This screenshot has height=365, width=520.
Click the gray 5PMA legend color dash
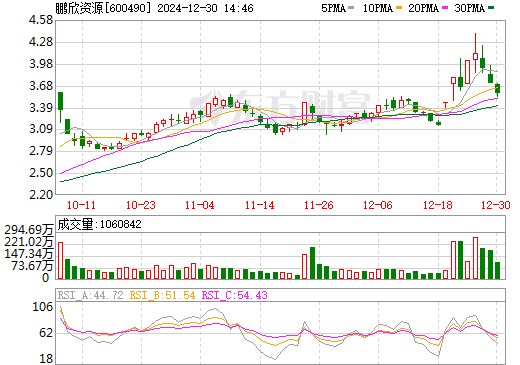pos(351,8)
